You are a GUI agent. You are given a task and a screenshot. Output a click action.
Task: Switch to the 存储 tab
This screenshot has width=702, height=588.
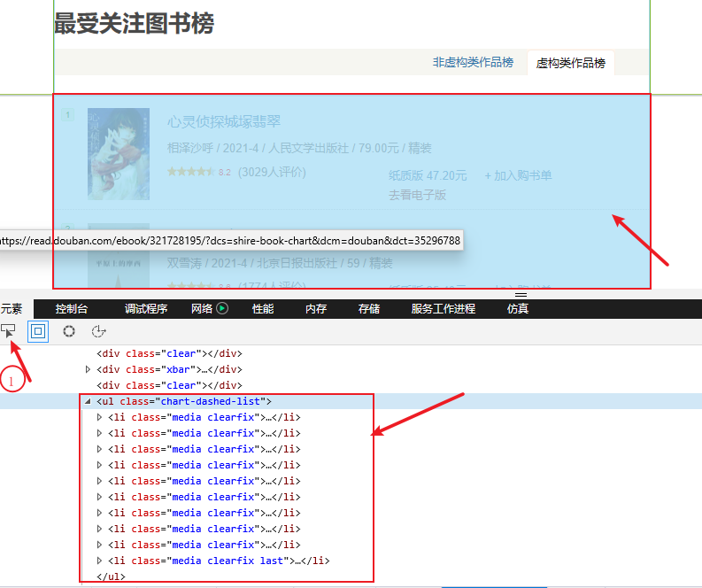point(369,308)
